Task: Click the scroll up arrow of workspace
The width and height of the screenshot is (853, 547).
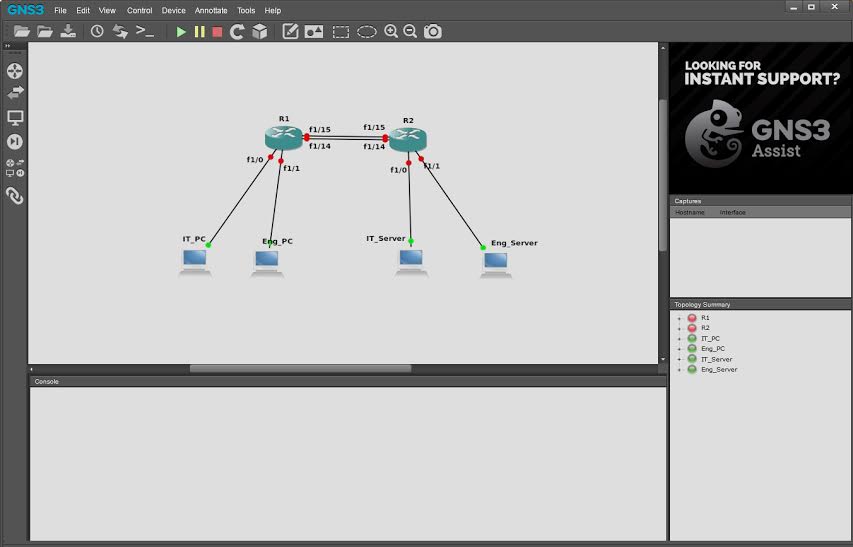Action: tap(663, 48)
